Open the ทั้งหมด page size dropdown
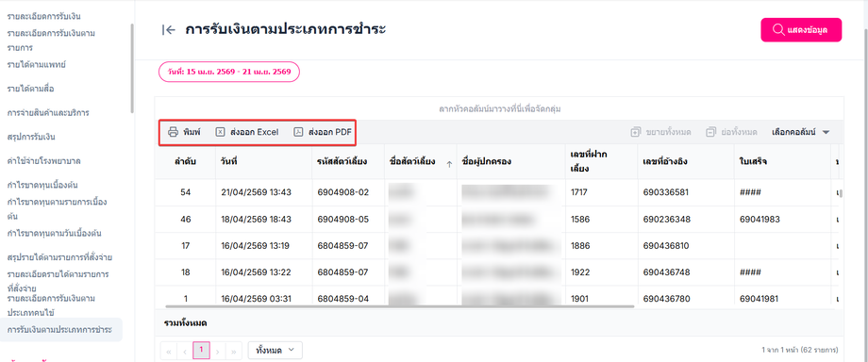This screenshot has width=868, height=362. pos(275,351)
